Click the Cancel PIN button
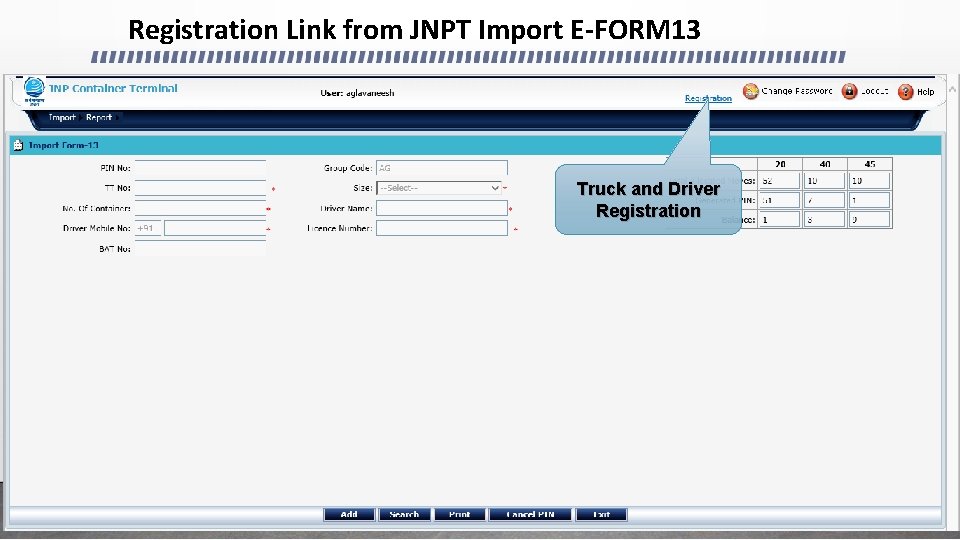This screenshot has width=960, height=540. pyautogui.click(x=530, y=514)
